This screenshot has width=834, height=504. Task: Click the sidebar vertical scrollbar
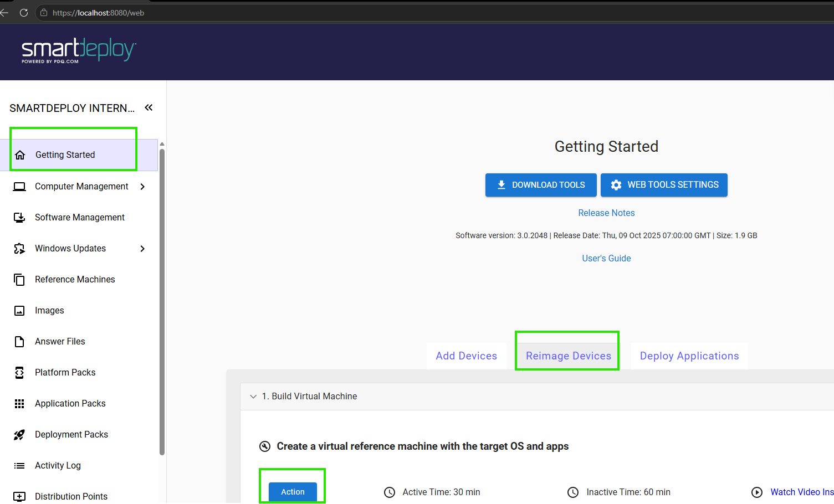click(x=162, y=299)
